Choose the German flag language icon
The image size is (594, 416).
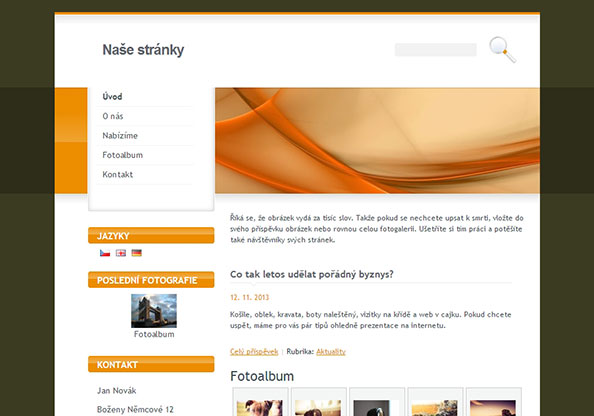137,253
